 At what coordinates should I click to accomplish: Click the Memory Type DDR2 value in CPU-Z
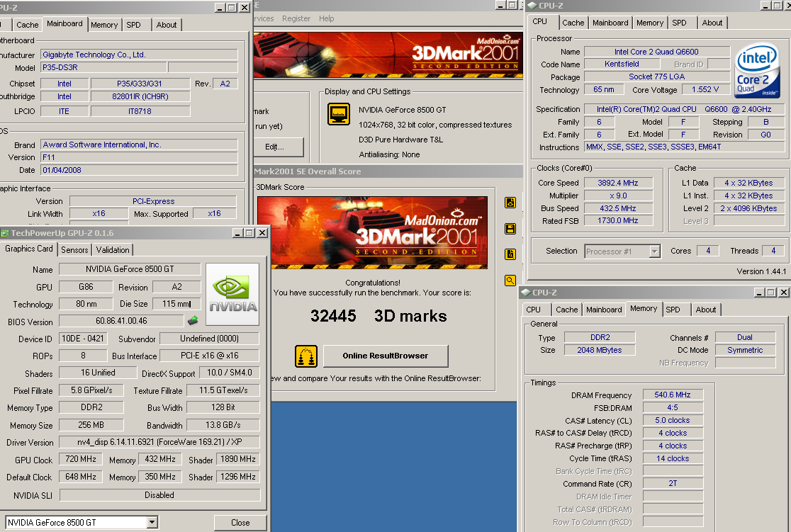point(600,337)
